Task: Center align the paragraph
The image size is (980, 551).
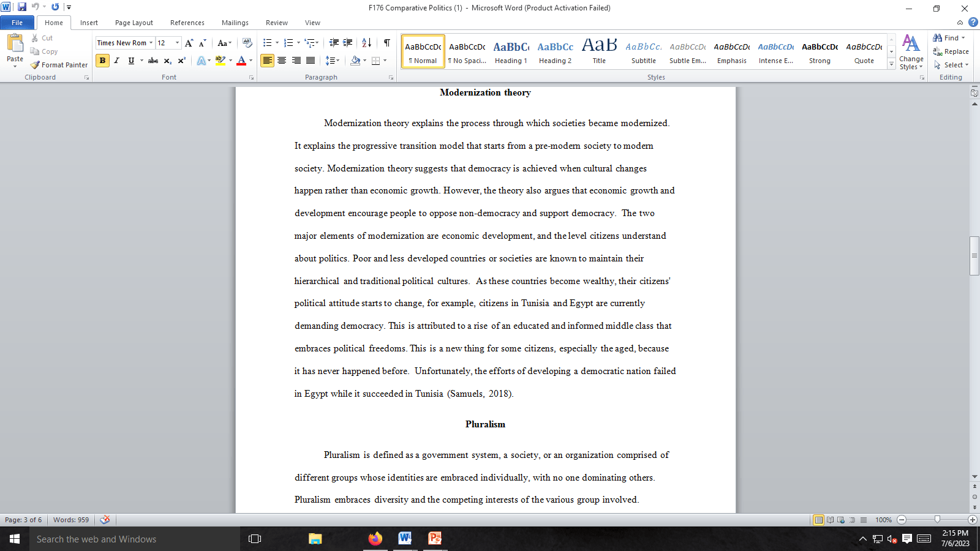Action: [282, 61]
